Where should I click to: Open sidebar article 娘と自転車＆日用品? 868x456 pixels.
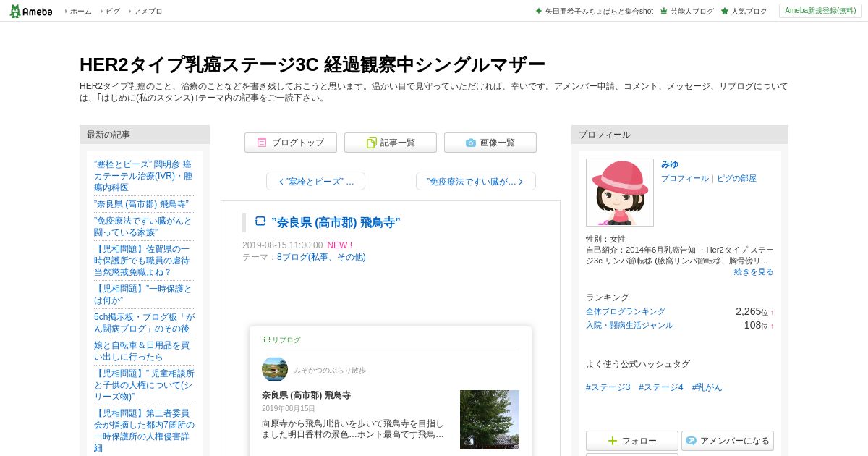coord(142,351)
